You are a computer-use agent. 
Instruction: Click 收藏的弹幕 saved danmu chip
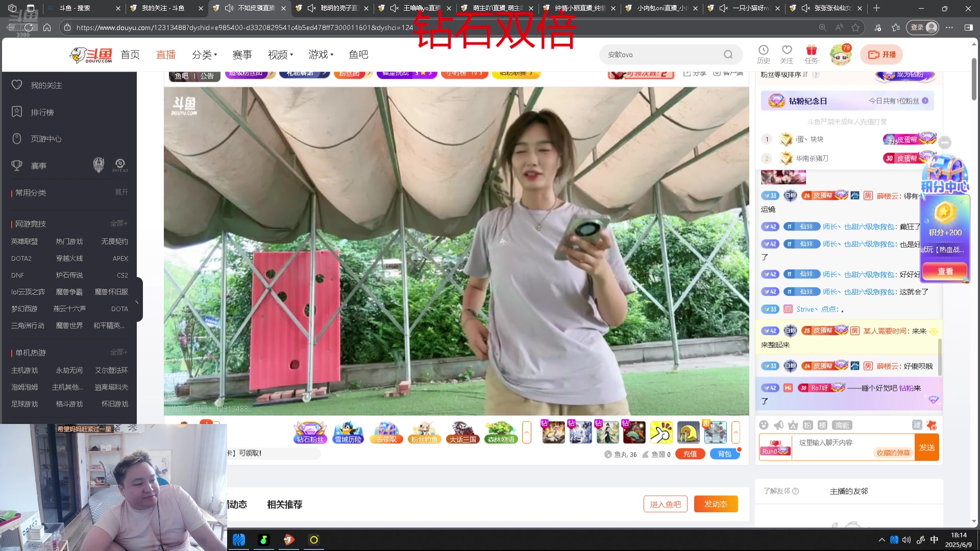[x=893, y=453]
